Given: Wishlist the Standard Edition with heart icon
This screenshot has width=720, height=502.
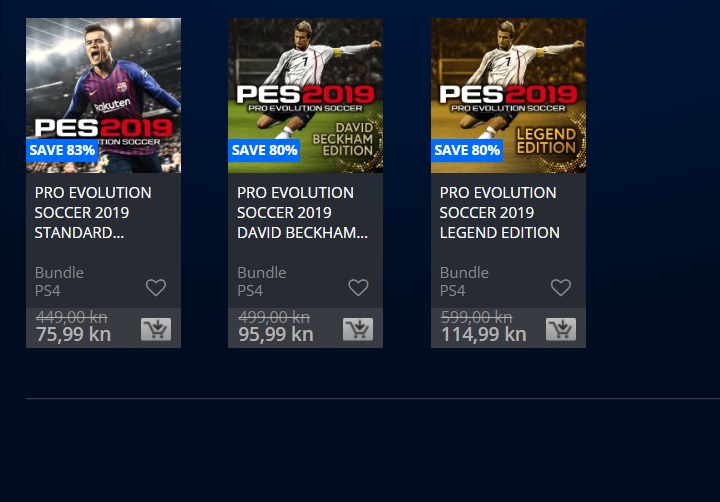Looking at the screenshot, I should 156,288.
